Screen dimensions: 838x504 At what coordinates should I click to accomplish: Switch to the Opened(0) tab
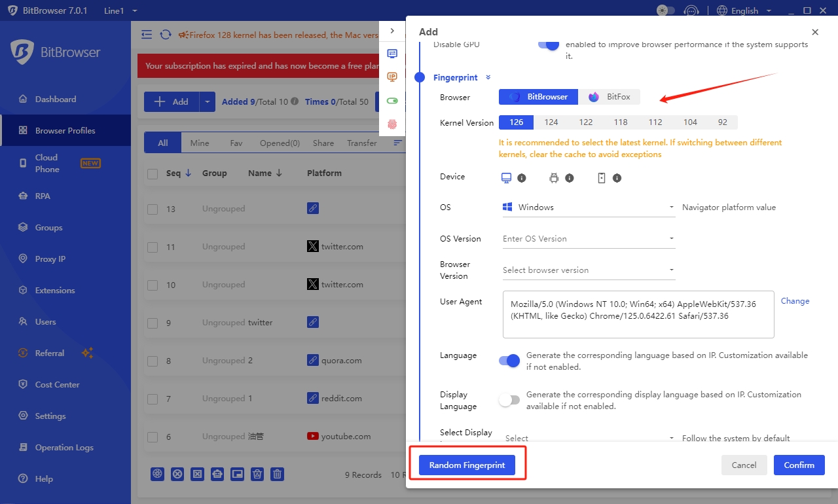coord(280,143)
